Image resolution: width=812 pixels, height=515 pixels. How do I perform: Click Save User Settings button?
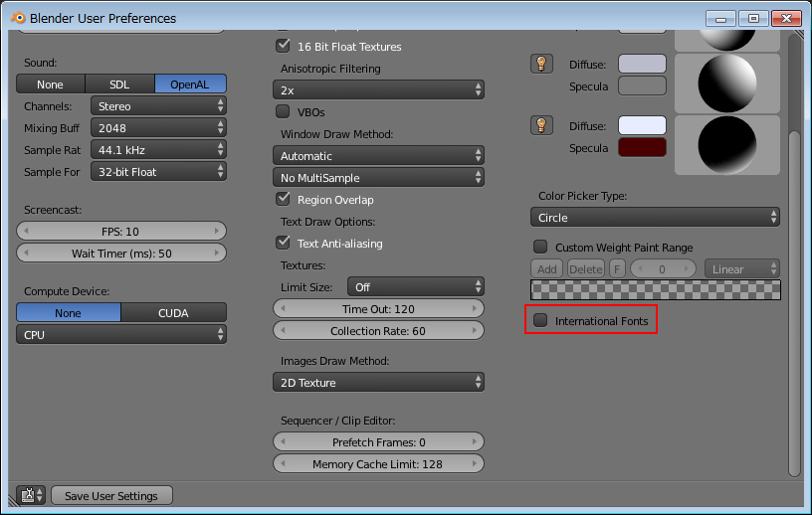point(111,495)
